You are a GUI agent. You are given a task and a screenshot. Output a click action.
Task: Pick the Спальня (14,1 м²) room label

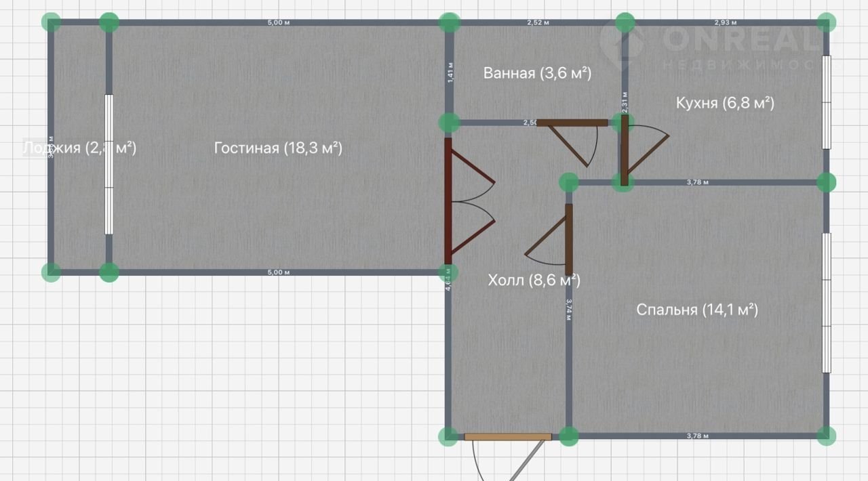tap(696, 310)
